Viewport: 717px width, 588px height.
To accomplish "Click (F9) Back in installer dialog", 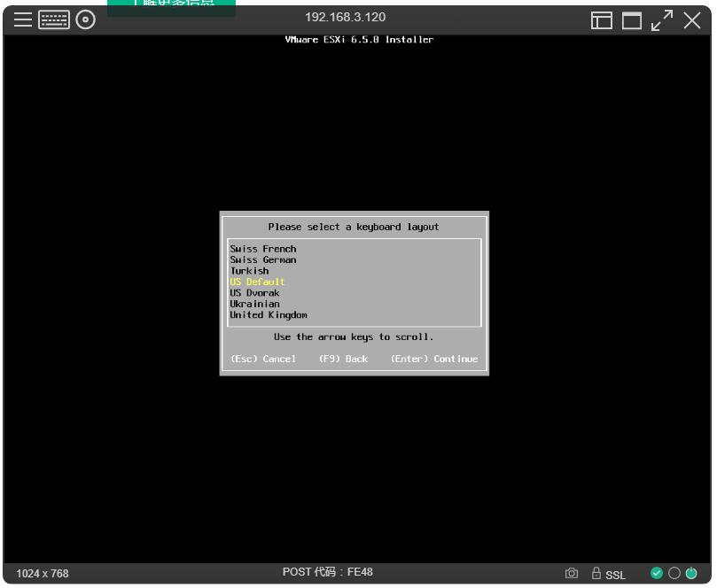I will tap(343, 360).
